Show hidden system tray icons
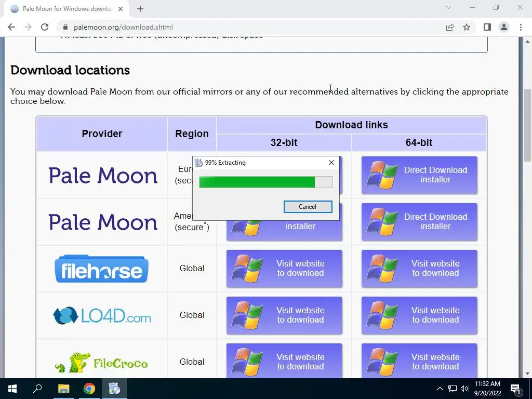Viewport: 532px width, 399px height. [x=440, y=389]
